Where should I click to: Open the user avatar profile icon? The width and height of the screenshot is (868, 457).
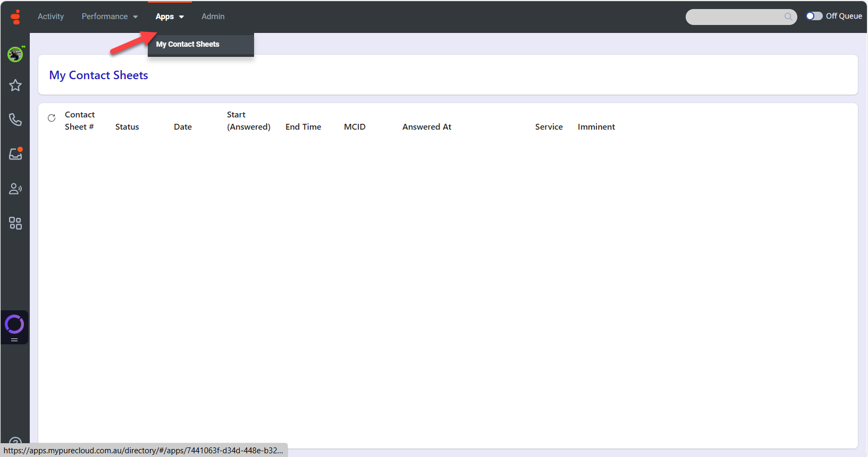[15, 54]
